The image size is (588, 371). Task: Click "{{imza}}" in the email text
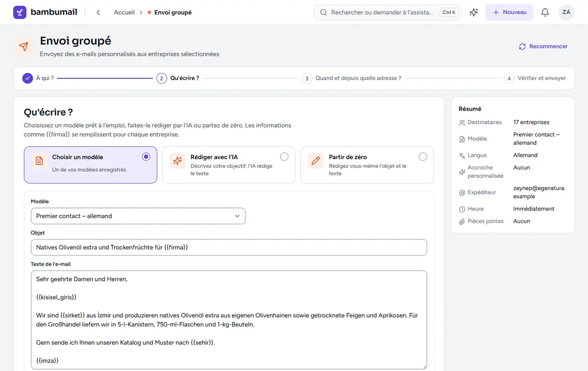(48, 360)
